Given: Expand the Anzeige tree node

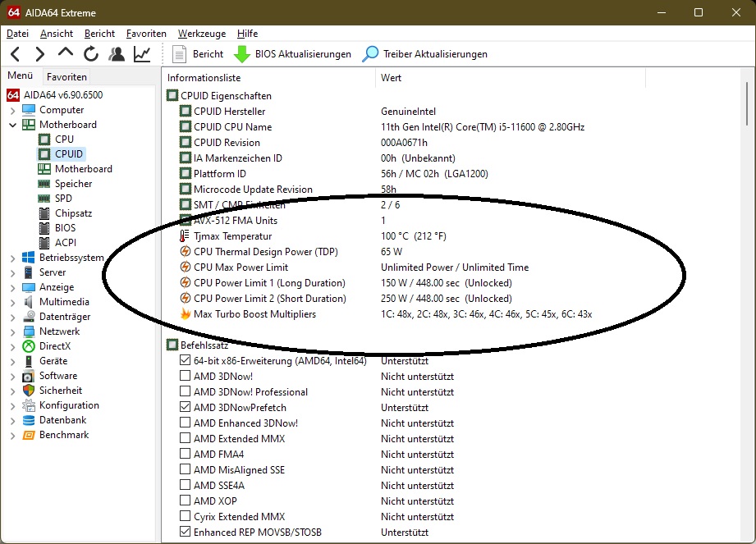Looking at the screenshot, I should 12,288.
